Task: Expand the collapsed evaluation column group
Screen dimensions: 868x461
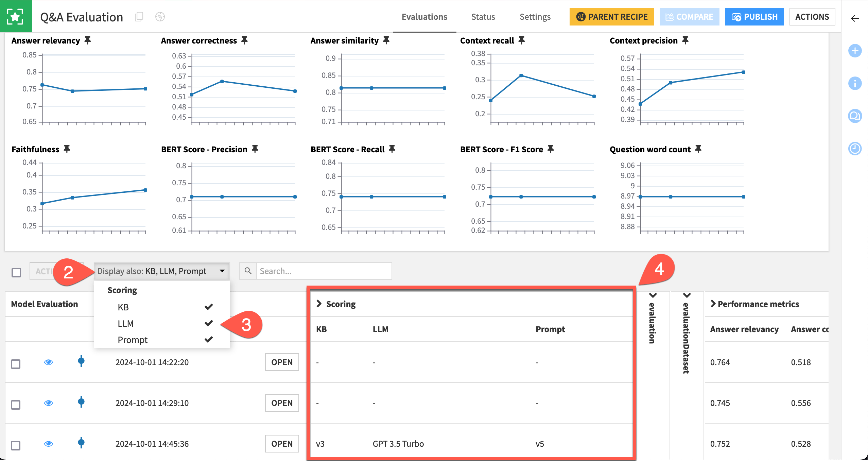Action: [x=653, y=295]
